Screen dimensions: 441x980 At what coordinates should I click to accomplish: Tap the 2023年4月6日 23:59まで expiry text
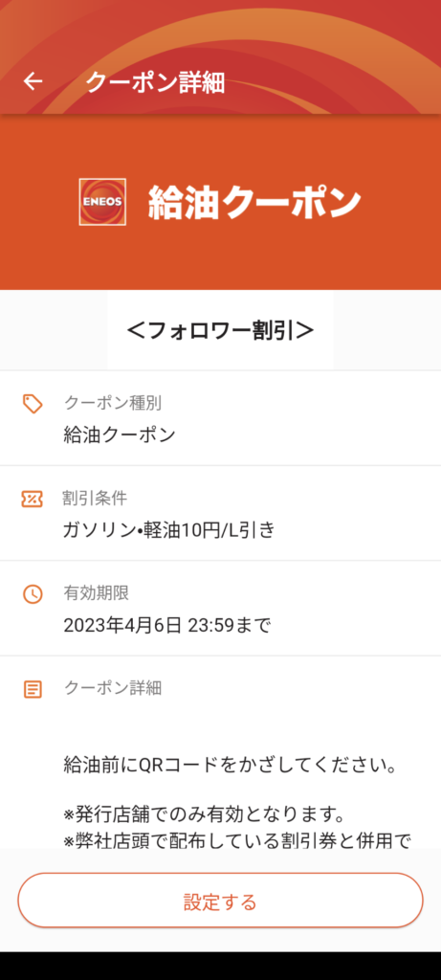pos(167,625)
